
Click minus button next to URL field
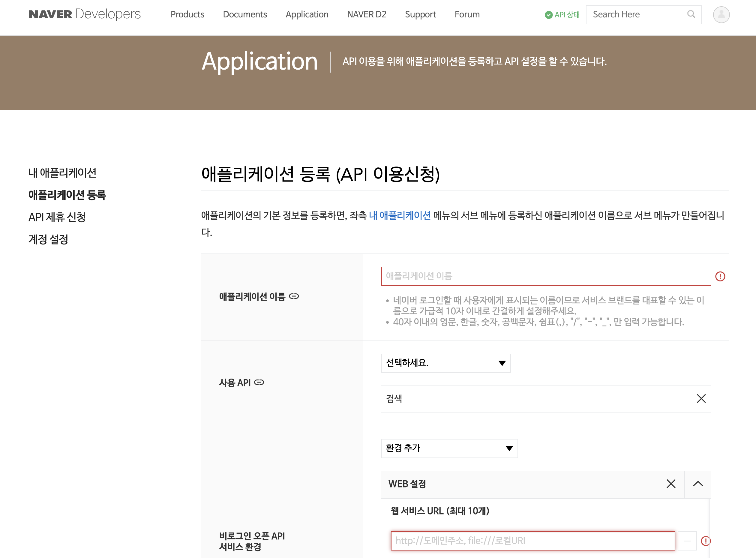(x=687, y=541)
